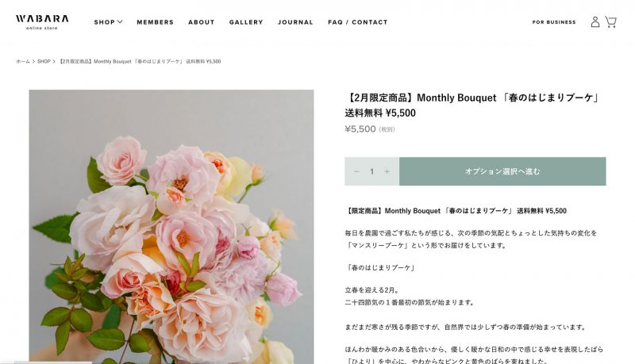Click the FOR BUSINESS link

point(554,22)
